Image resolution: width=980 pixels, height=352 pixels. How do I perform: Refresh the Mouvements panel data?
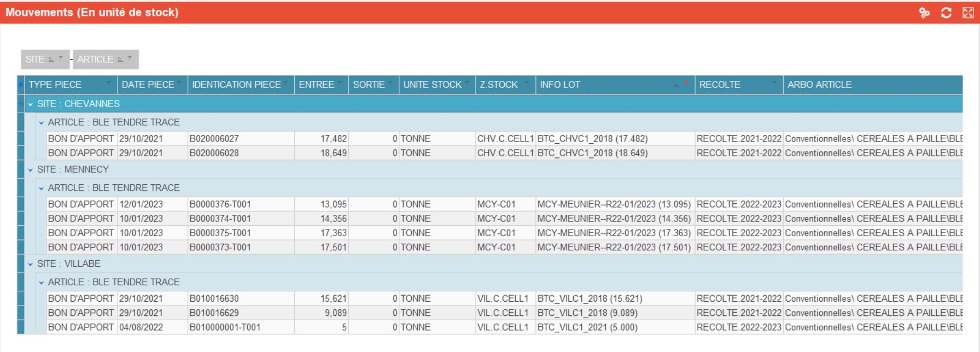click(946, 13)
